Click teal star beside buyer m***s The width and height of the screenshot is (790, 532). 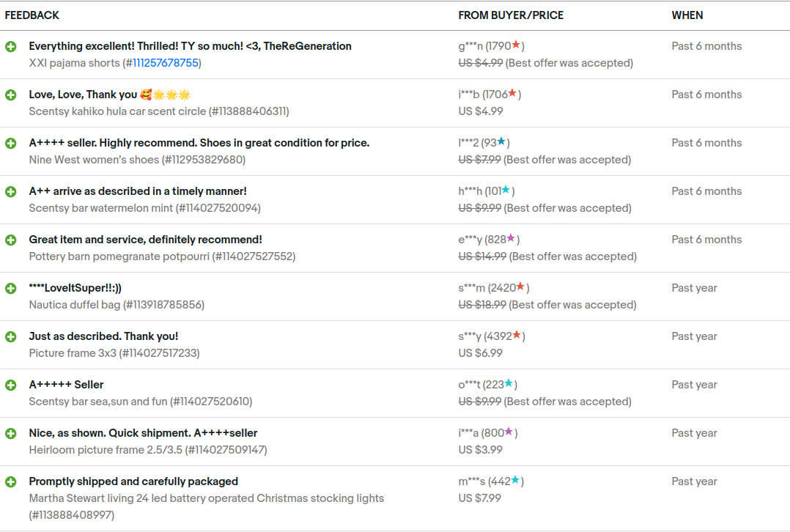coord(515,481)
